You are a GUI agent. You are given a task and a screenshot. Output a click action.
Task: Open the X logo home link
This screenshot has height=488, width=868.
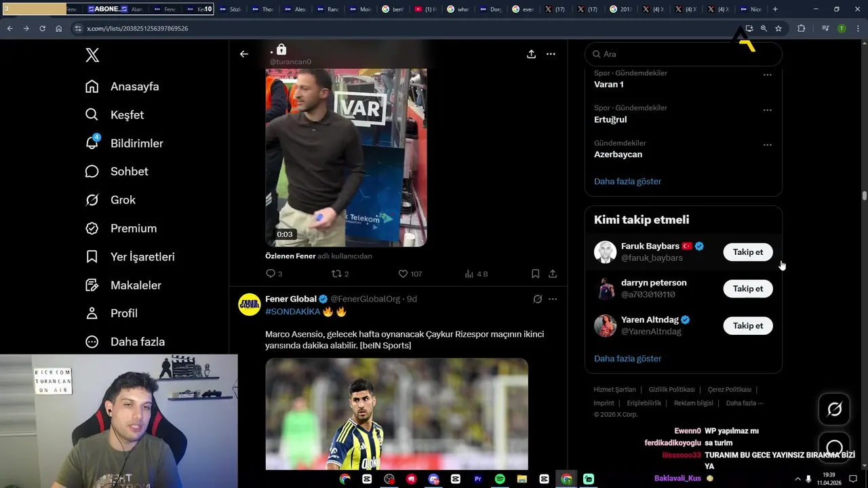(x=92, y=55)
